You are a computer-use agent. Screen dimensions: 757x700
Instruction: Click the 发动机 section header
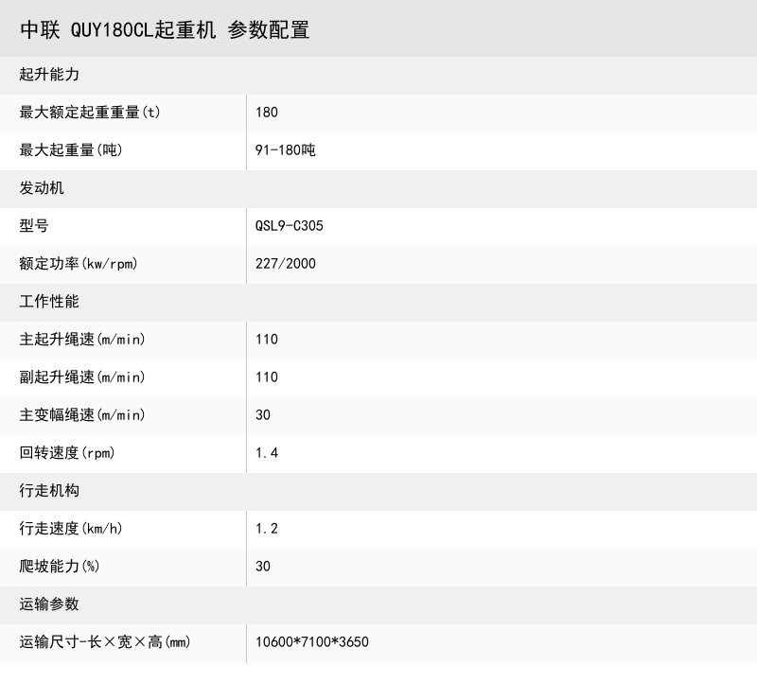tap(42, 188)
